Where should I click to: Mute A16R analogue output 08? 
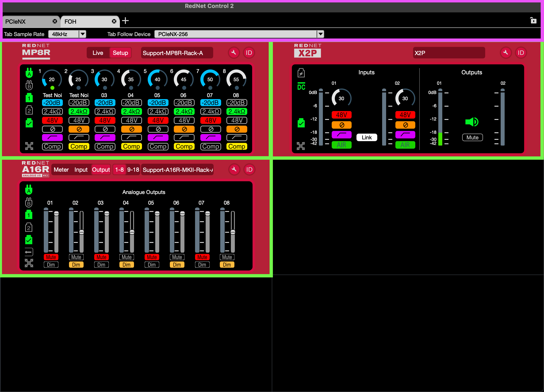click(x=227, y=257)
